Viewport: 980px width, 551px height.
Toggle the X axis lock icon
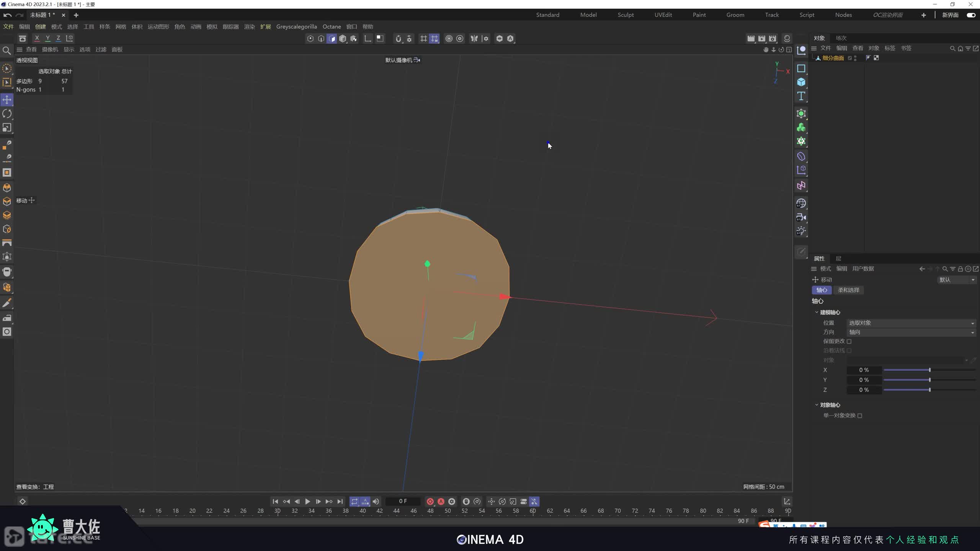point(37,38)
